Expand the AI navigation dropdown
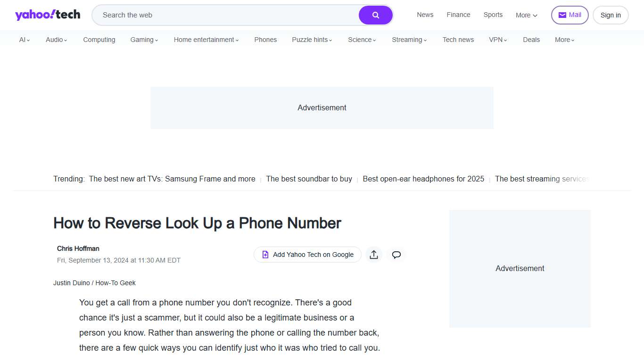644x362 pixels. pyautogui.click(x=24, y=40)
